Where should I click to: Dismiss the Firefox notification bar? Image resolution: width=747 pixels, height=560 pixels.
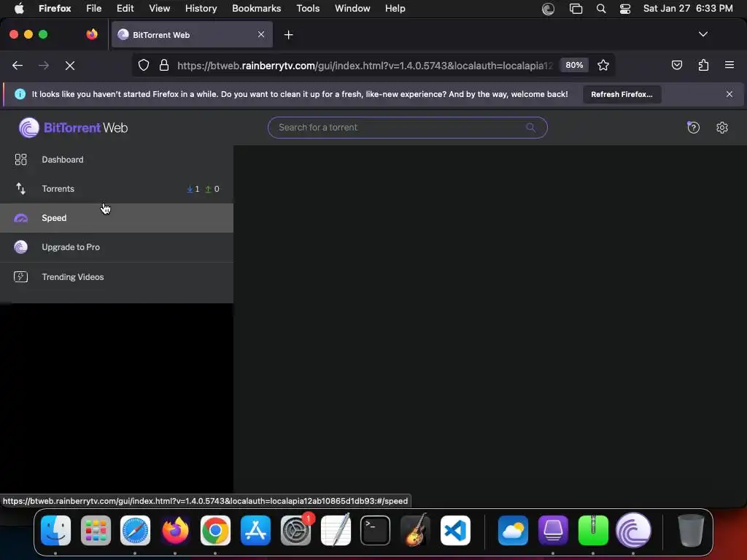(729, 94)
